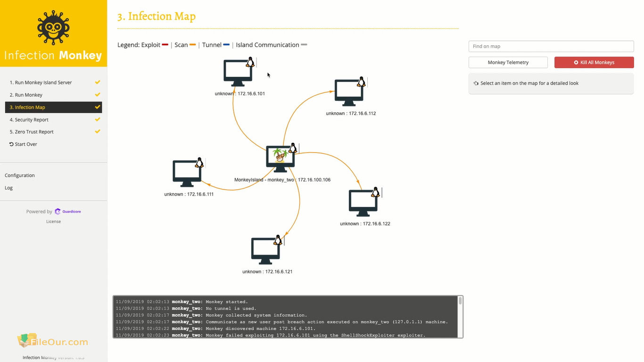Click label 'unknown : 172.16.6.111'
Screen dimensions: 644x362
[x=189, y=194]
